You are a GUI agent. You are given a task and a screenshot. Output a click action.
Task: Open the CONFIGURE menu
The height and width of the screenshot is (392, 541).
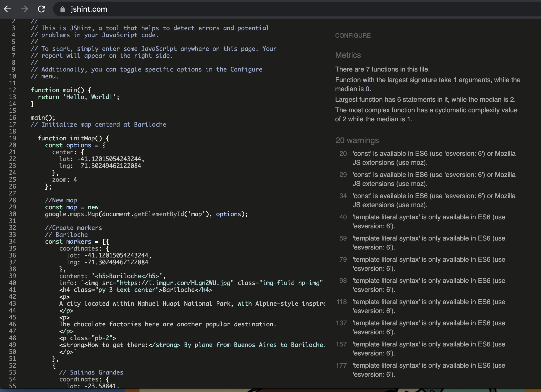click(x=353, y=35)
